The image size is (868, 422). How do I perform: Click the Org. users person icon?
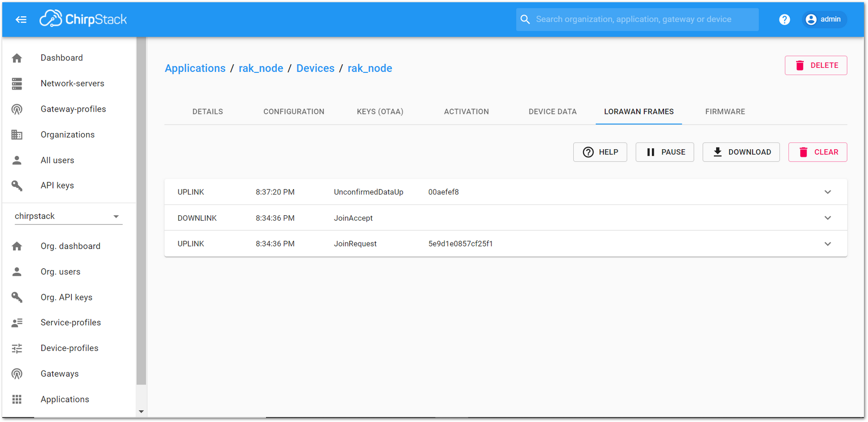[x=17, y=272]
